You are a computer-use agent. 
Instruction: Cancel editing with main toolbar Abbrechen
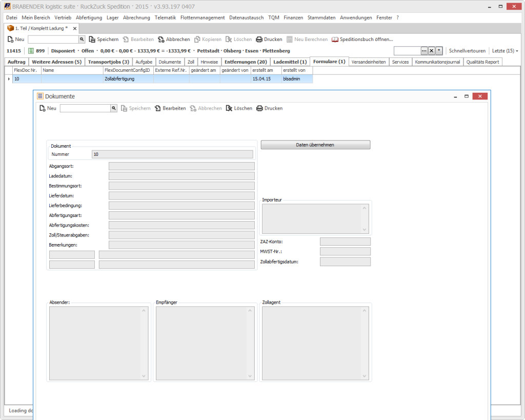(x=174, y=39)
